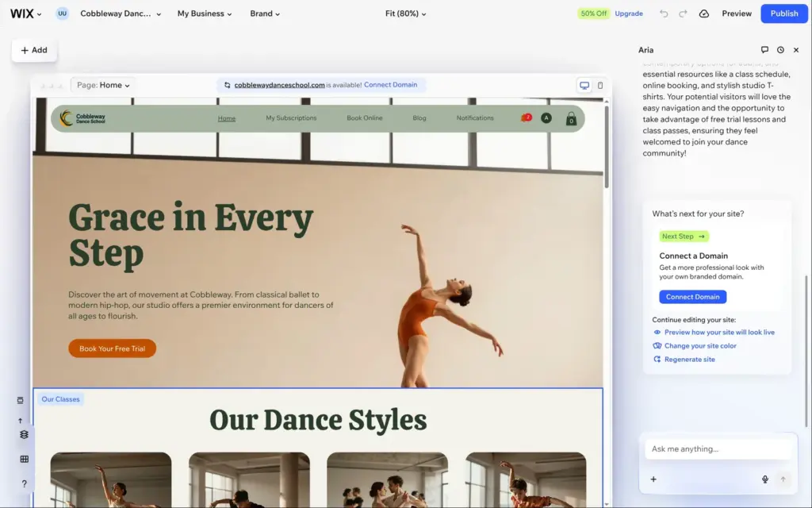Click the member avatar A icon
Image resolution: width=812 pixels, height=508 pixels.
(546, 118)
